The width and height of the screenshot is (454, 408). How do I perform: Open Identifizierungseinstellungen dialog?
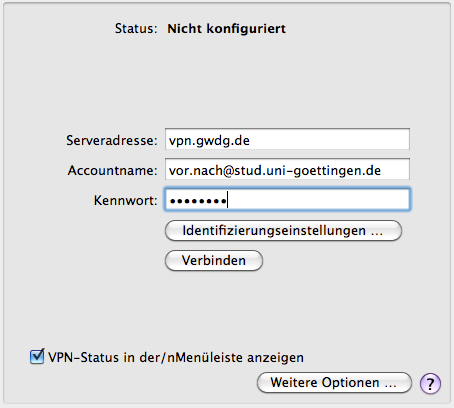(x=283, y=230)
